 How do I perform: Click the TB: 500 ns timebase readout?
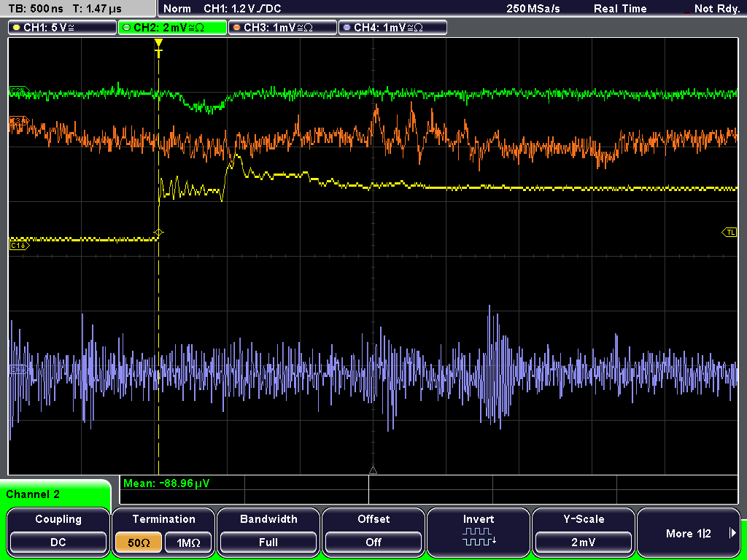click(x=36, y=9)
